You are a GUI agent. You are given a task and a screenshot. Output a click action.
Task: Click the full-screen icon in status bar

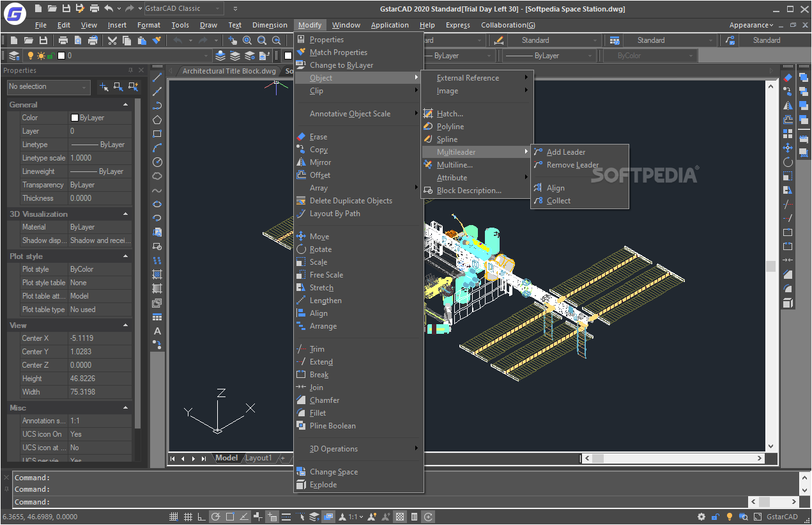click(x=758, y=517)
